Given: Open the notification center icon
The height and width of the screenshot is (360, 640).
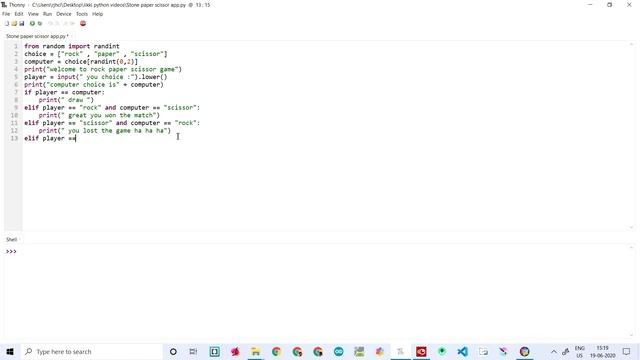Looking at the screenshot, I should click(627, 351).
